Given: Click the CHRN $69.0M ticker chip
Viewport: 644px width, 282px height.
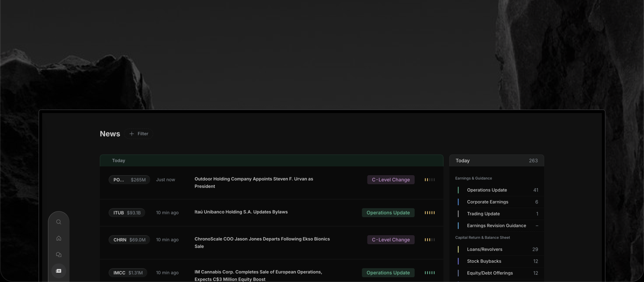Looking at the screenshot, I should pos(129,240).
